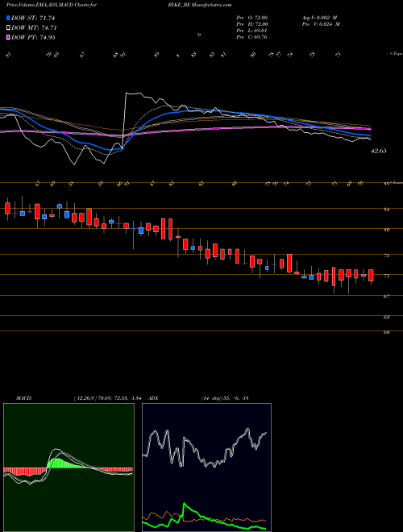Click the 60 price axis label

(x=386, y=332)
